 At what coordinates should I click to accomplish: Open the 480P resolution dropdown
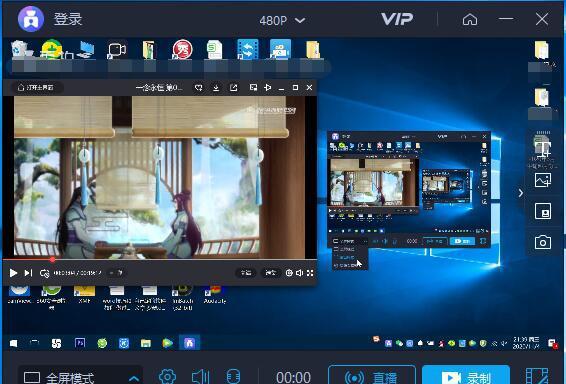click(282, 20)
